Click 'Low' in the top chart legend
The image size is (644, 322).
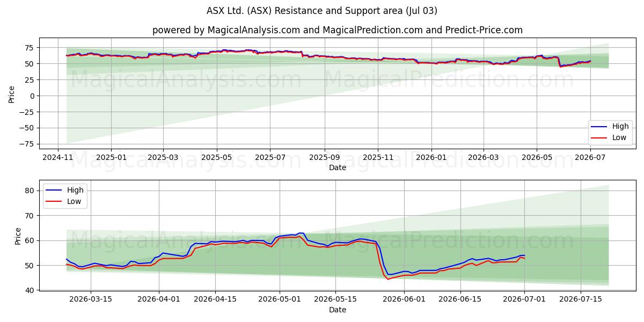pos(620,137)
